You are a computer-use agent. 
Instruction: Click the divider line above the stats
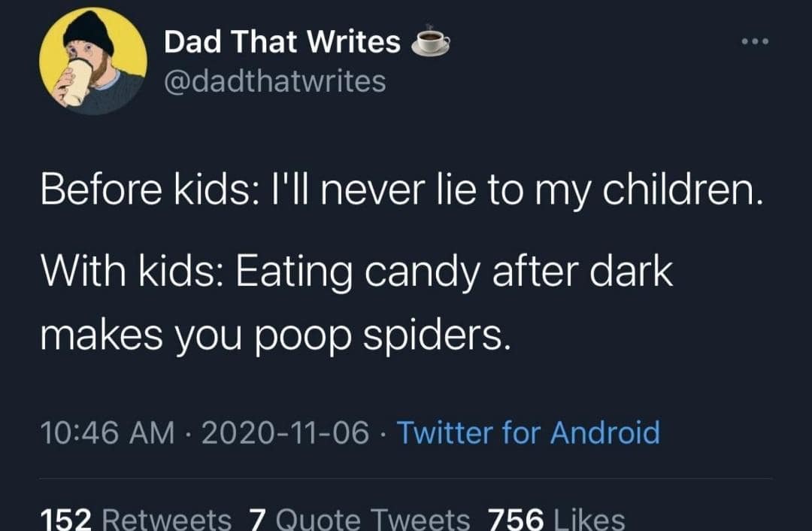click(406, 478)
